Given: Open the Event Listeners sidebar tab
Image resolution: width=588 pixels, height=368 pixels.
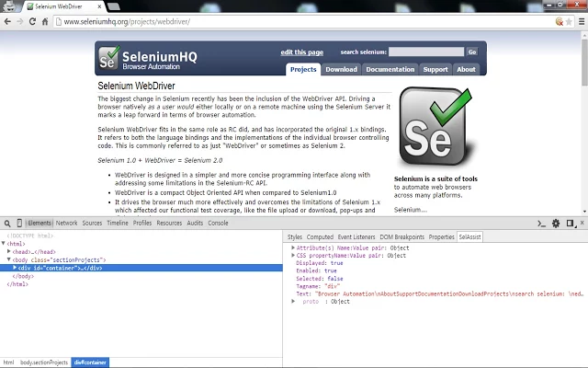Looking at the screenshot, I should [x=356, y=237].
